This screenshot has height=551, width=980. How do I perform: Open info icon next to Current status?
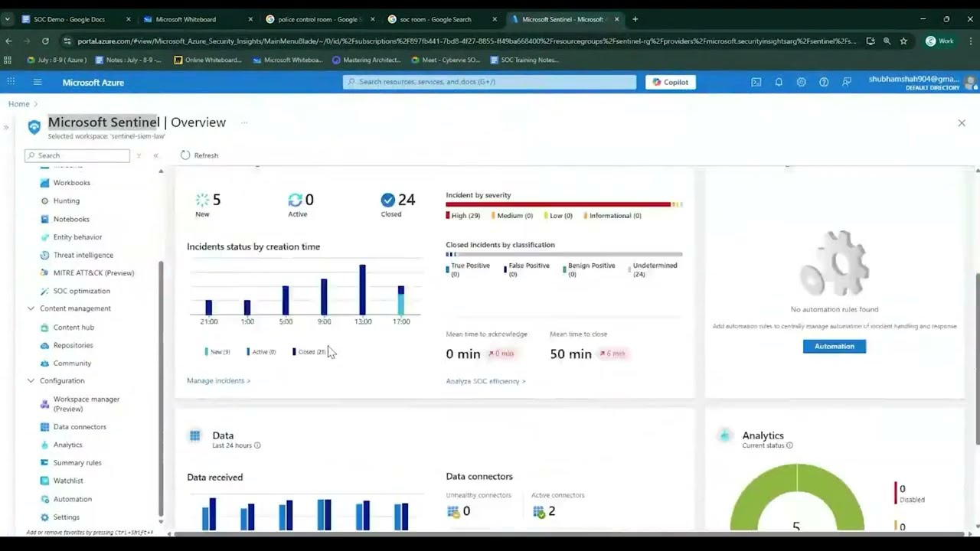click(789, 445)
